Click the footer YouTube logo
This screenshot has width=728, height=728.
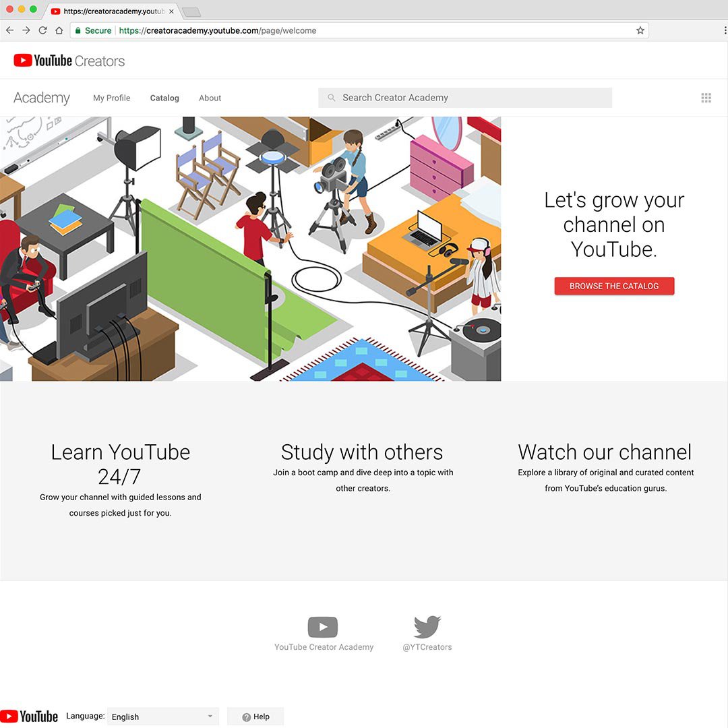[29, 716]
